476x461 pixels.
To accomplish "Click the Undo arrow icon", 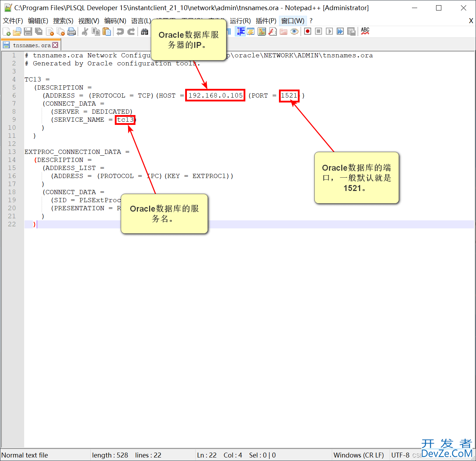I will (x=120, y=31).
